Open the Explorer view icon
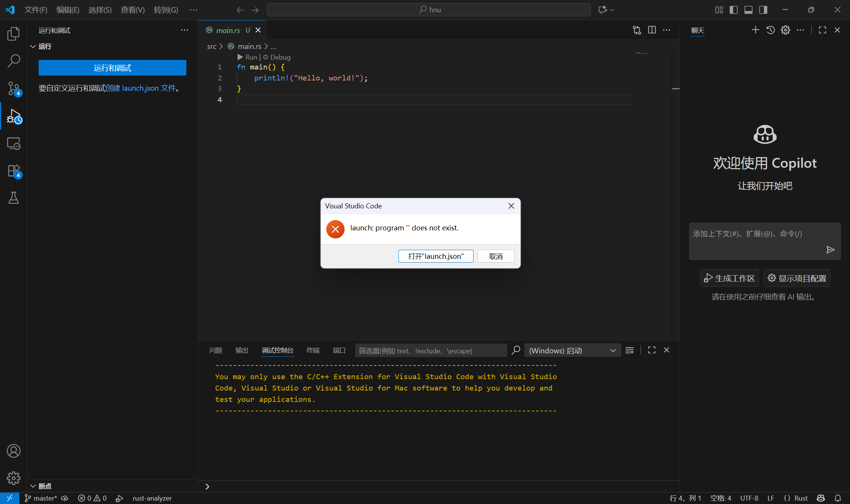 [14, 34]
